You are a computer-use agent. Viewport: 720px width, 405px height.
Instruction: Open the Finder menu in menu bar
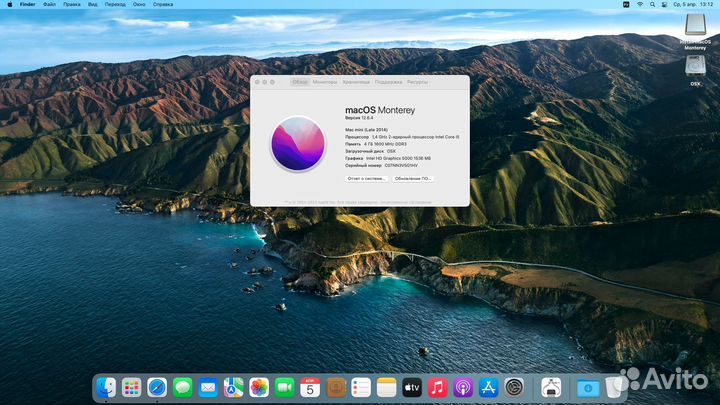pos(28,4)
